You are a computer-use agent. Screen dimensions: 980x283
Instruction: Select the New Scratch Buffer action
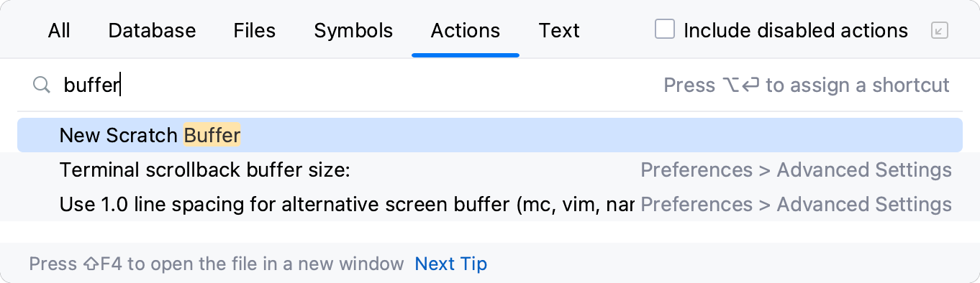coord(490,135)
